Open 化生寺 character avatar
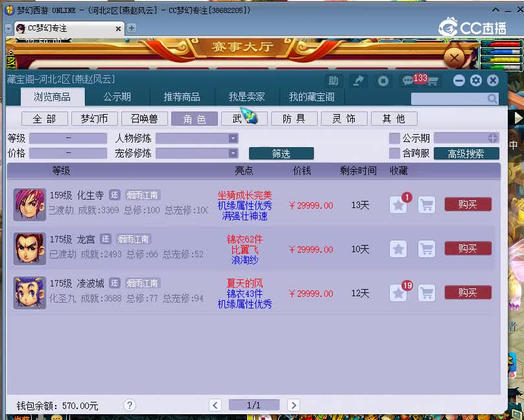This screenshot has height=420, width=524. 29,204
